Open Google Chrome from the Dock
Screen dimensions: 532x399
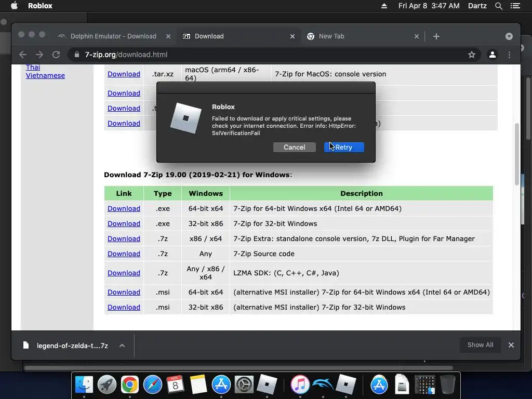point(129,385)
